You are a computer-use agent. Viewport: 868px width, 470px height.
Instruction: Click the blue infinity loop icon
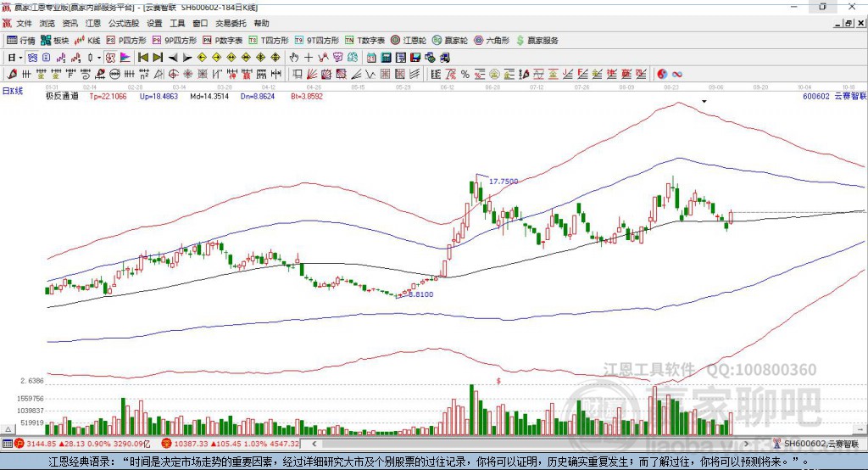(x=677, y=74)
